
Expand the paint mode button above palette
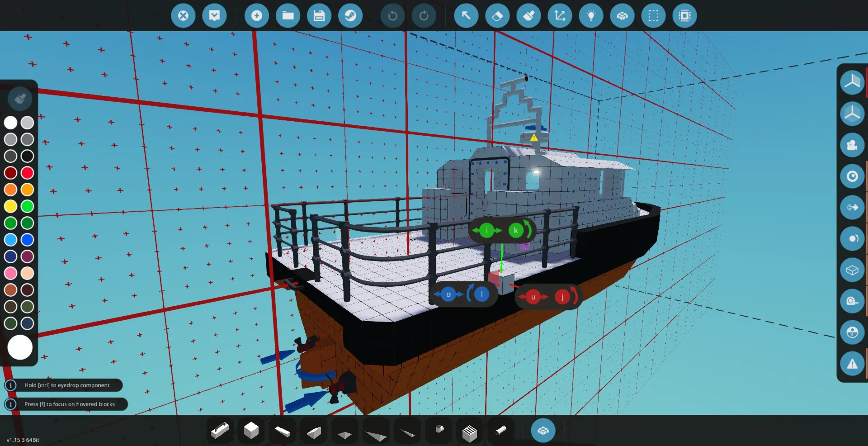(20, 99)
